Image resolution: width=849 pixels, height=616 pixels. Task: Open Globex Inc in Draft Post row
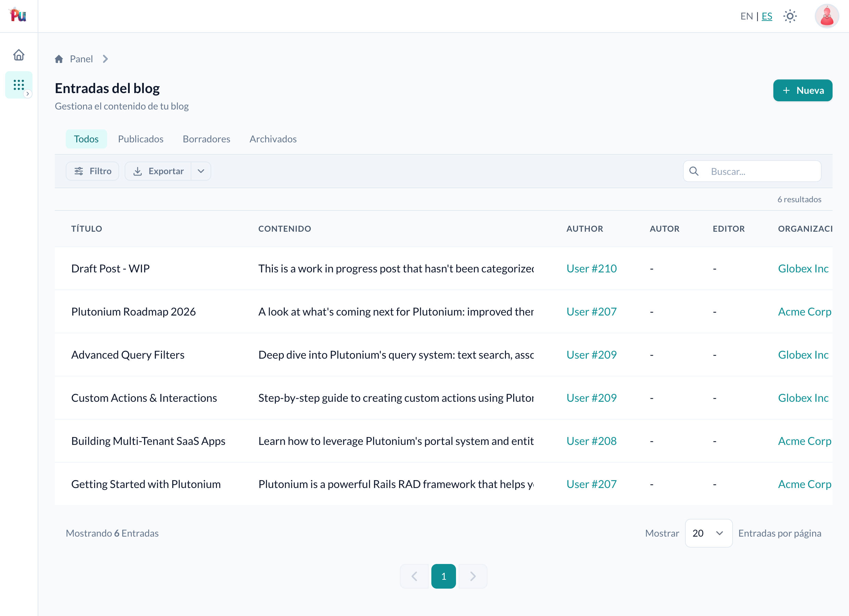click(x=803, y=268)
